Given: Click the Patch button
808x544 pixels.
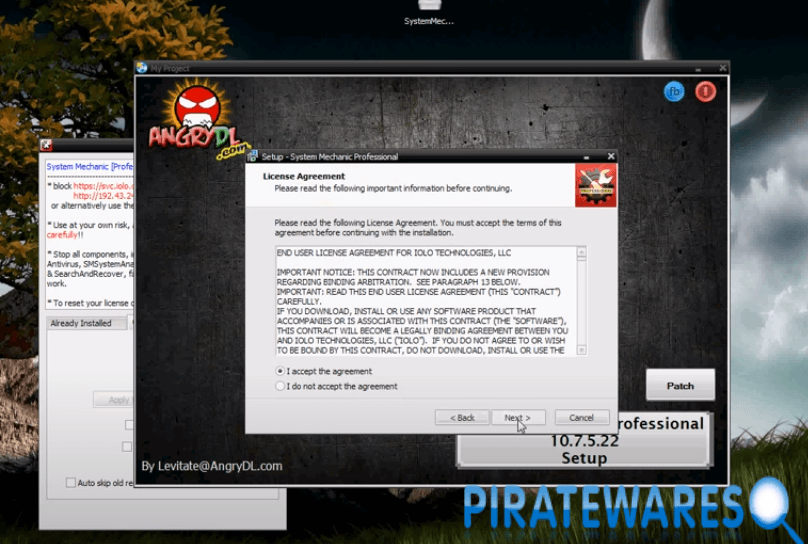Looking at the screenshot, I should pyautogui.click(x=680, y=385).
